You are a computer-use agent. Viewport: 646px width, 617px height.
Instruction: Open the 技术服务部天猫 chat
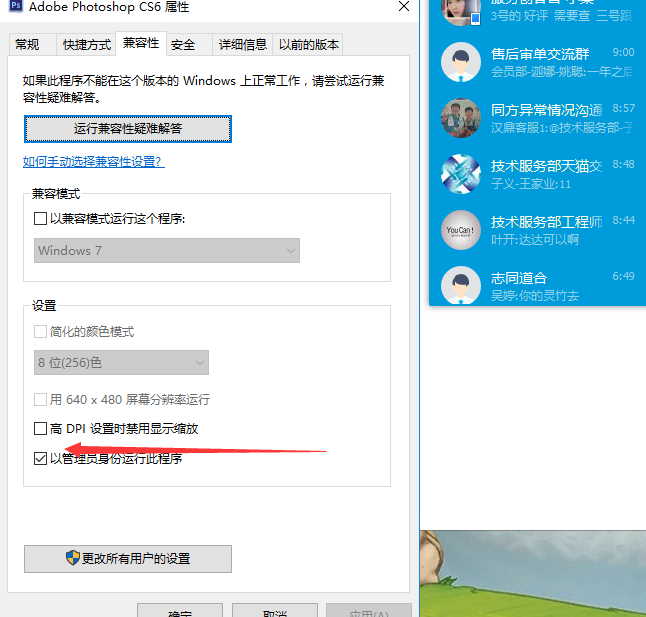[537, 174]
